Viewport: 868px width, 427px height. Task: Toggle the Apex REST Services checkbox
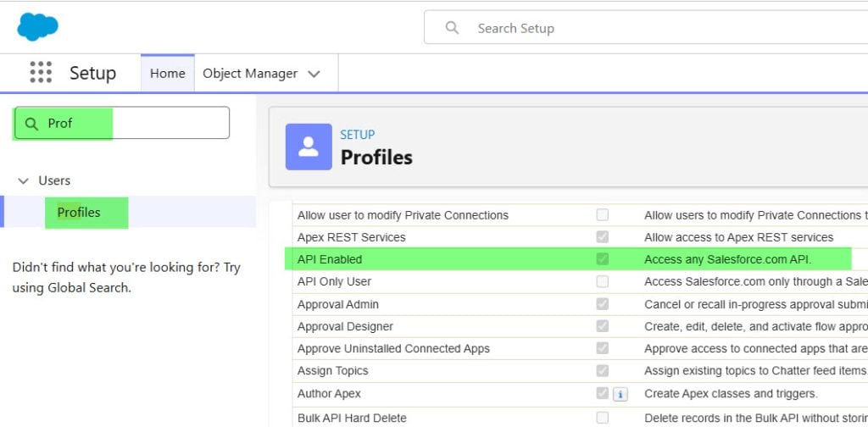(603, 236)
